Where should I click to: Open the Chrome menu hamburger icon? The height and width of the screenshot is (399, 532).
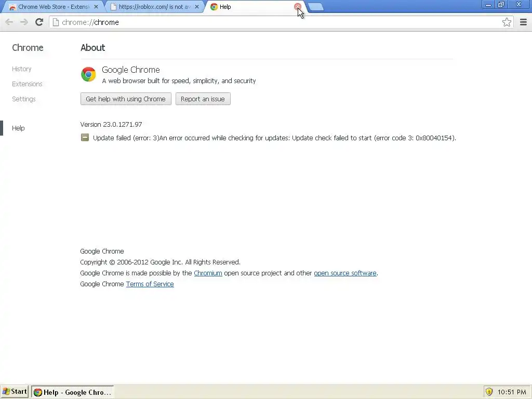(523, 22)
